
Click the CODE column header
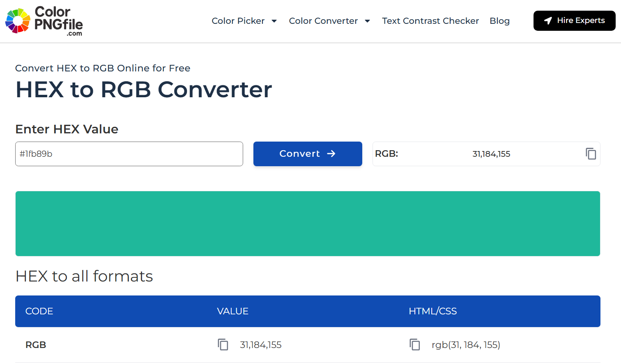[39, 311]
